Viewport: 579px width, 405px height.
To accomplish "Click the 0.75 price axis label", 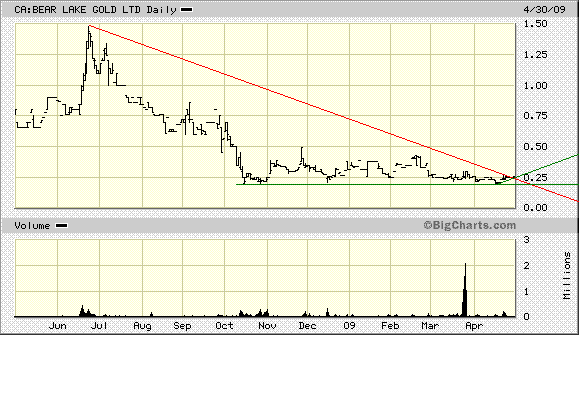I will click(x=535, y=116).
